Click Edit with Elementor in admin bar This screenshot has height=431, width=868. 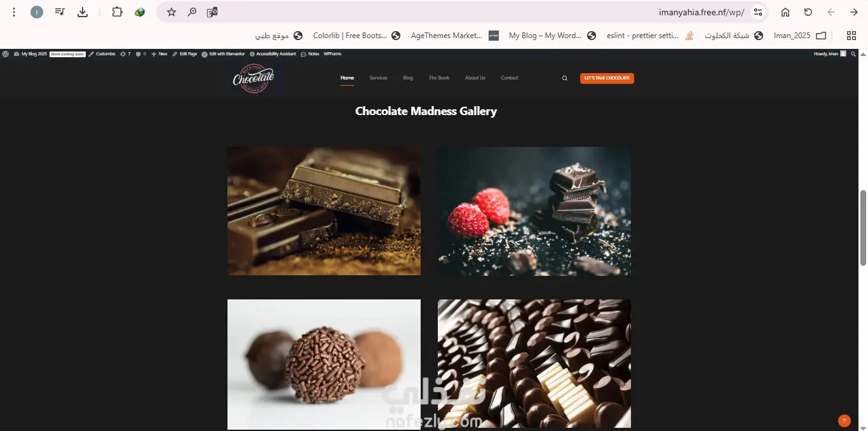pyautogui.click(x=223, y=54)
